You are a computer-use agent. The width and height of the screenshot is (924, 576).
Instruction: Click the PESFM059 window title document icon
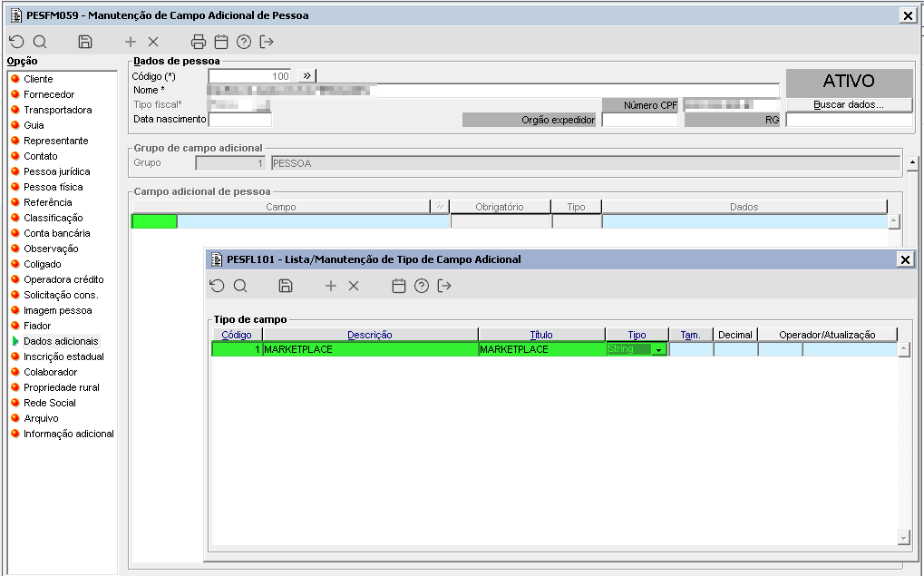(16, 15)
